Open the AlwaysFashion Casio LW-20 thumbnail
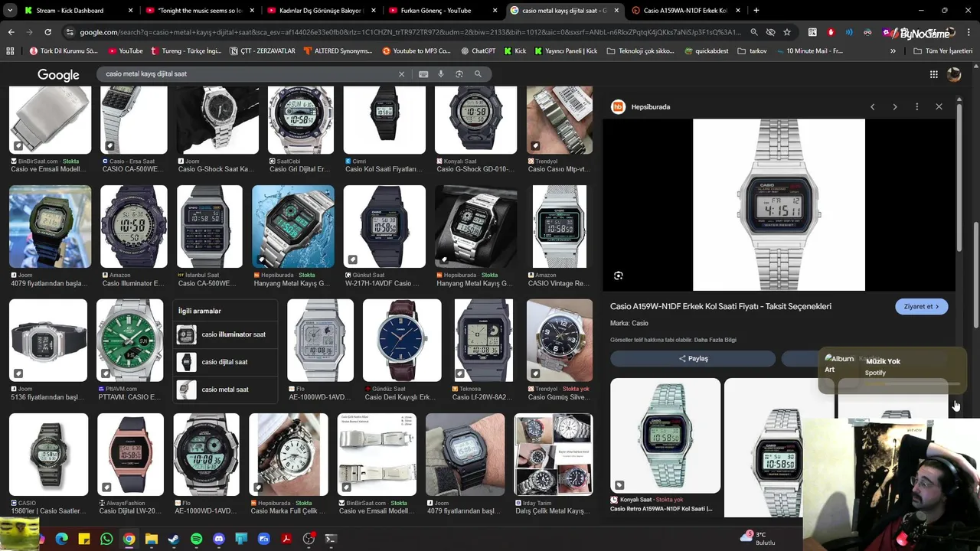 tap(130, 455)
